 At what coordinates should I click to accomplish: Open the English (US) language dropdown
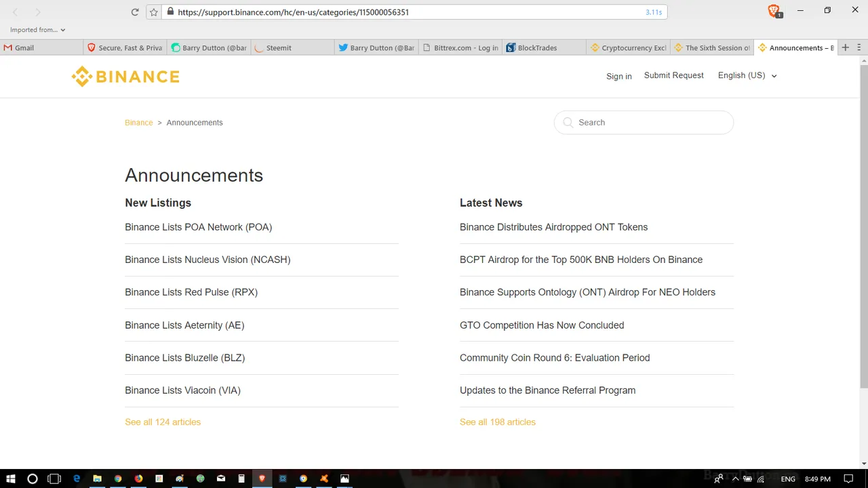747,75
